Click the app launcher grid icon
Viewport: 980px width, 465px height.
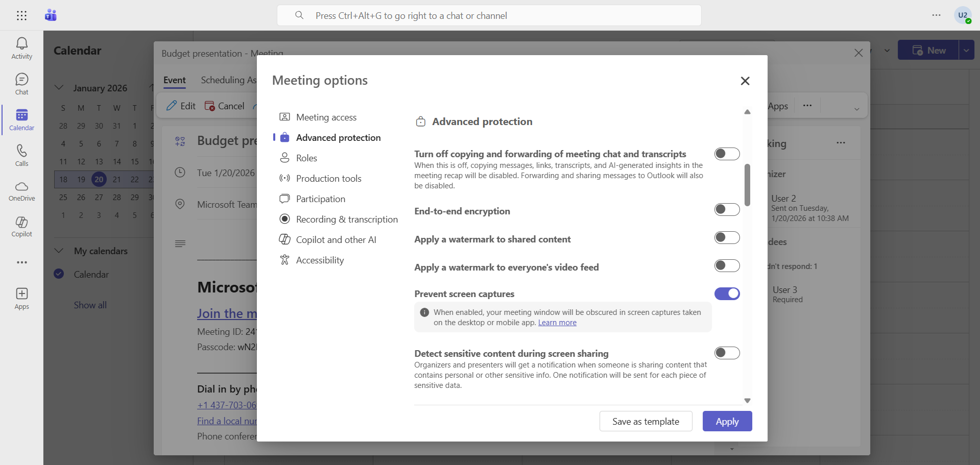pos(21,15)
